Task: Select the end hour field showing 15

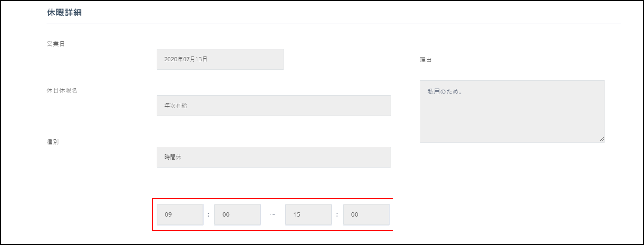Action: [308, 214]
